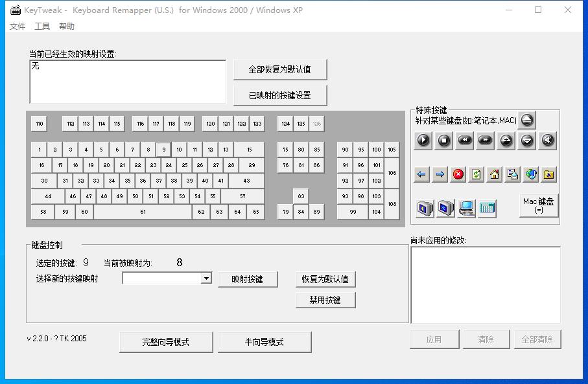Select keyboard key 65
Screen dimensions: 588x384
tap(255, 212)
